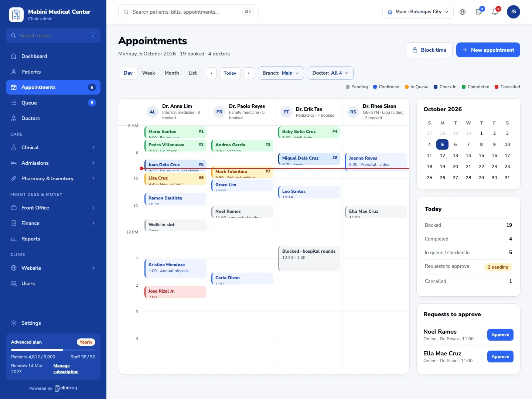Screen dimensions: 532x399
Task: Click the Mabini Medical Center logo icon
Action: pyautogui.click(x=16, y=15)
